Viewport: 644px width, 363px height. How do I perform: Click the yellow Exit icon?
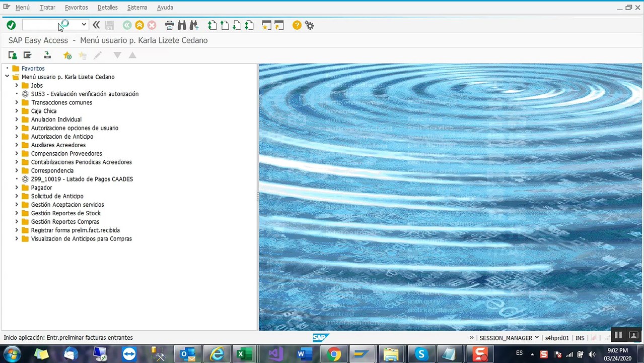(139, 25)
